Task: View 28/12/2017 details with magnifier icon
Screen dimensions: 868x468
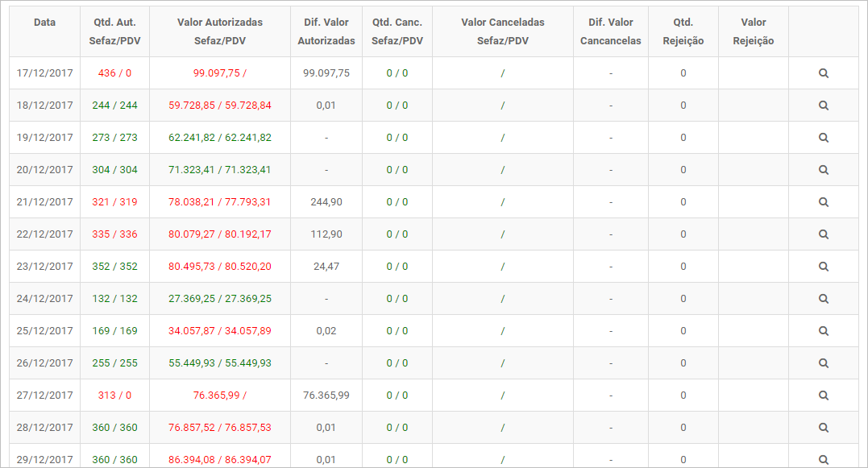Action: pos(823,427)
